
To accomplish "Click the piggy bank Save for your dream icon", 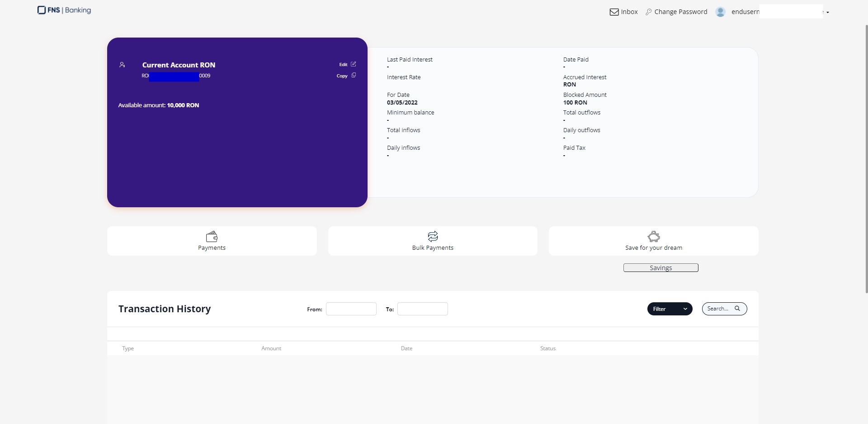I will point(654,236).
